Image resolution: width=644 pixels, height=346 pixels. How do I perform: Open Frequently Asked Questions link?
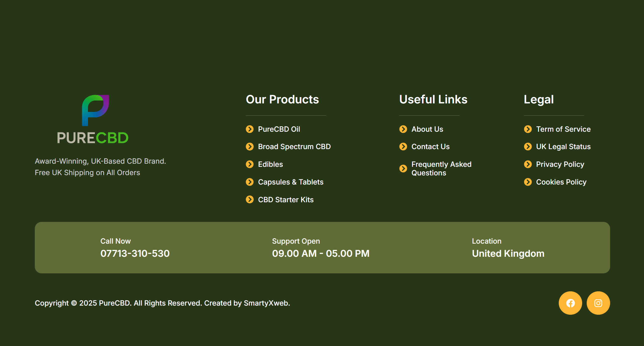pos(441,169)
